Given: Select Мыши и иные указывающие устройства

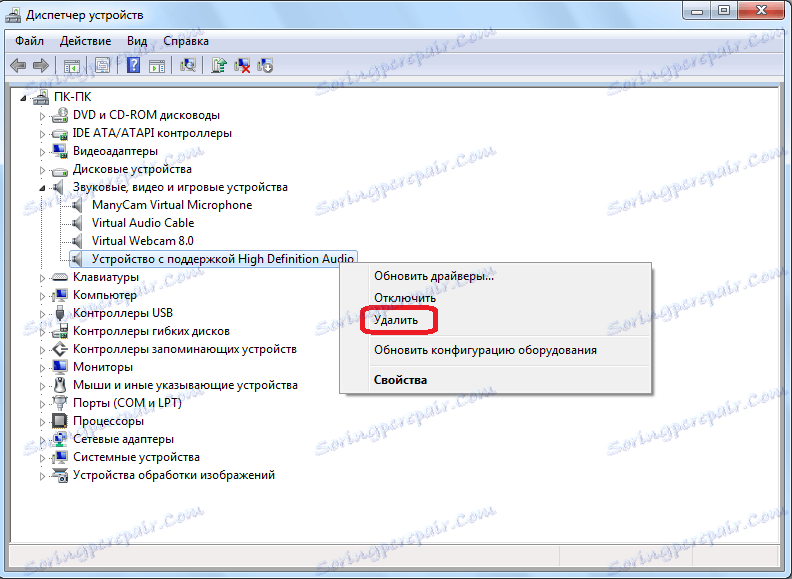Looking at the screenshot, I should pyautogui.click(x=185, y=385).
